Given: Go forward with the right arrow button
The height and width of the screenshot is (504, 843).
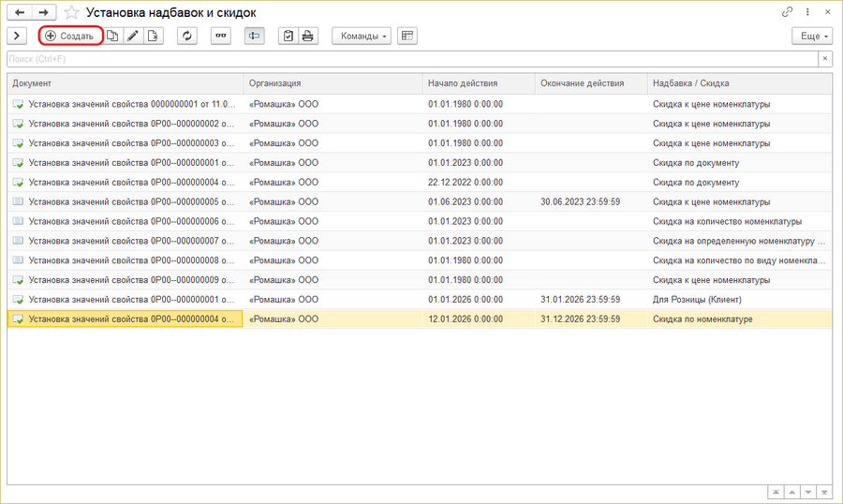Looking at the screenshot, I should (44, 12).
